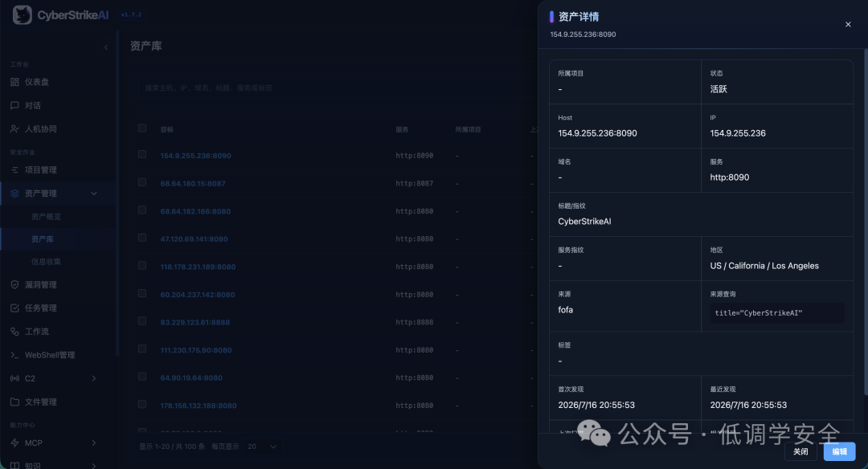868x469 pixels.
Task: Open the 178.156.132.188:8080 target link
Action: (199, 406)
